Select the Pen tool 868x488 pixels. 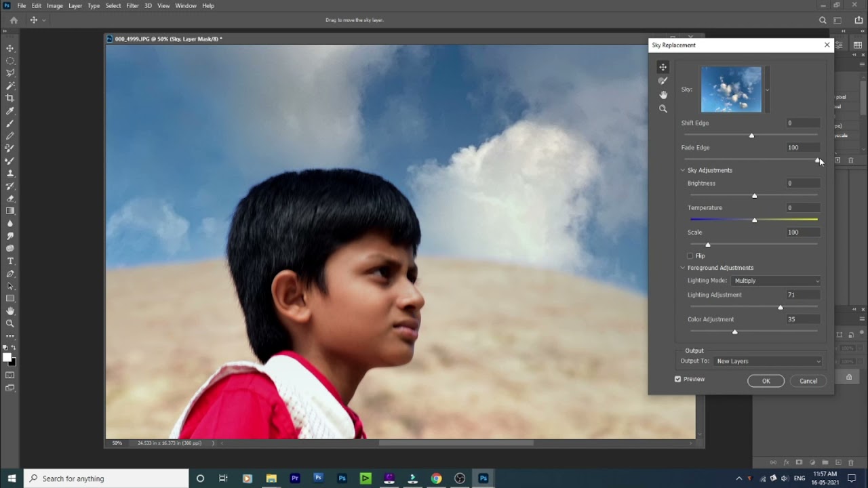[x=10, y=274]
